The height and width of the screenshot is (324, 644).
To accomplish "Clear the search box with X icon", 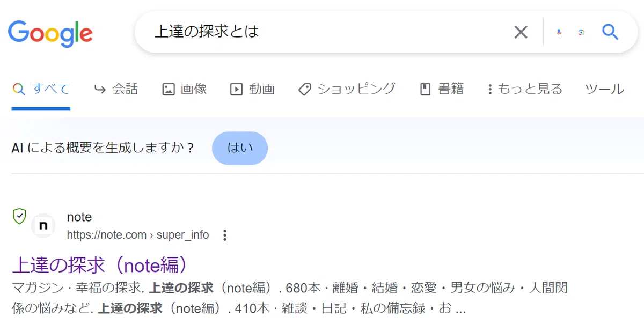I will coord(521,32).
